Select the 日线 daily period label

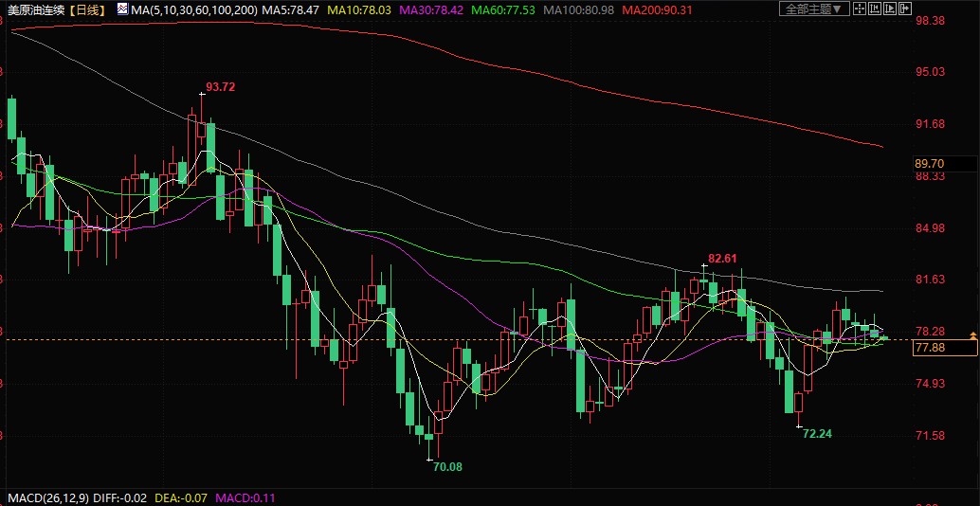coord(88,9)
